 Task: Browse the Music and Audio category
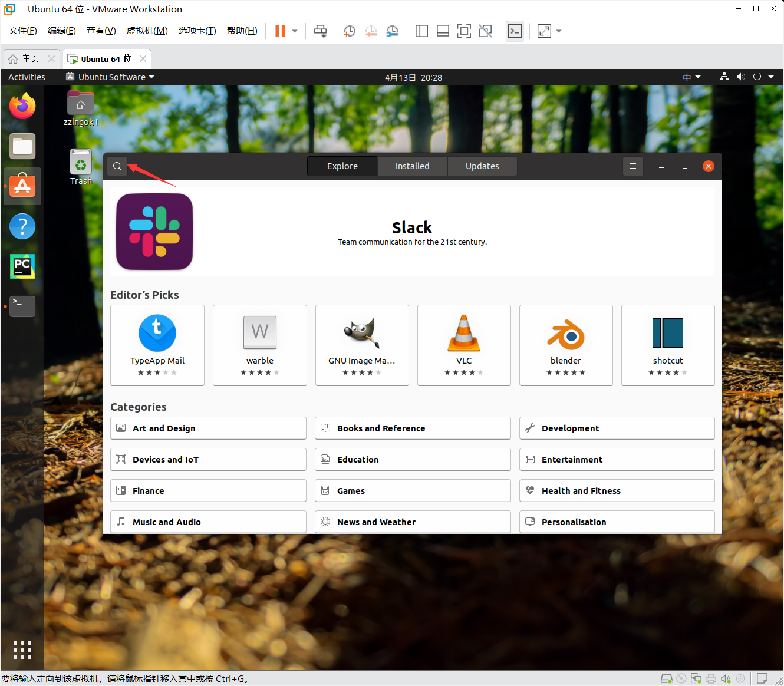(x=208, y=522)
